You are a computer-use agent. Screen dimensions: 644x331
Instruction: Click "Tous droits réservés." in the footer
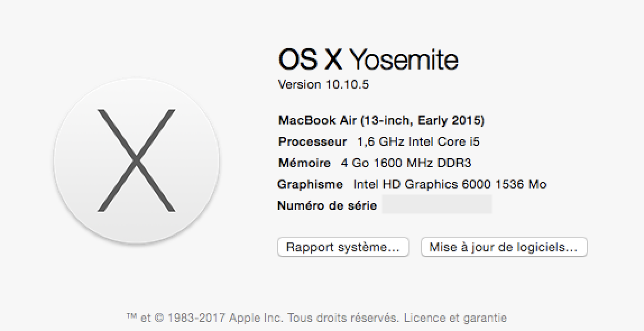[343, 318]
